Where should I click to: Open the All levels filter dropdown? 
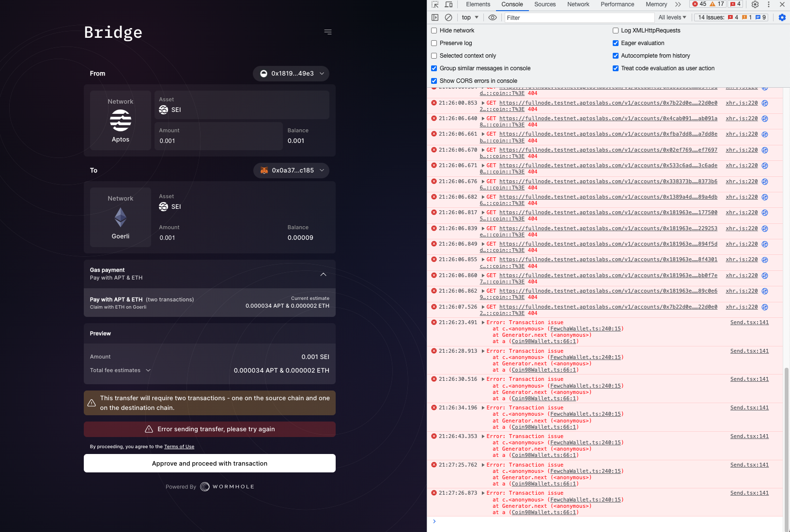671,17
